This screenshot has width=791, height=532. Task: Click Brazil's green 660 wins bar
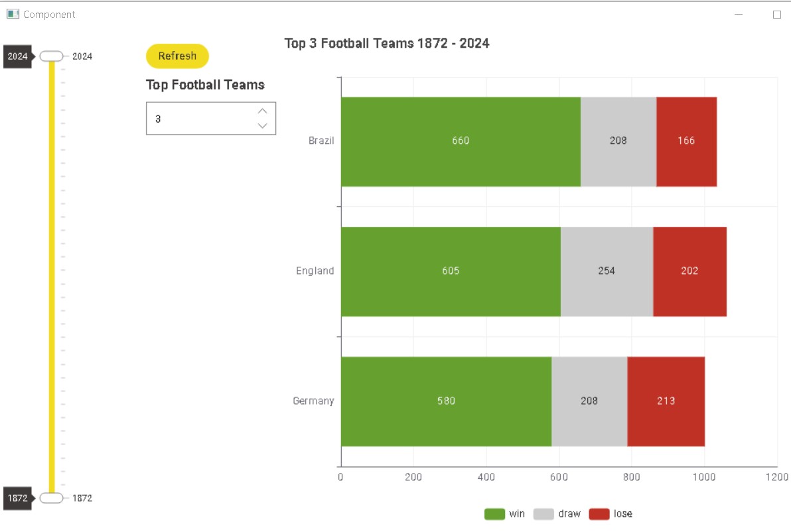[x=461, y=142]
